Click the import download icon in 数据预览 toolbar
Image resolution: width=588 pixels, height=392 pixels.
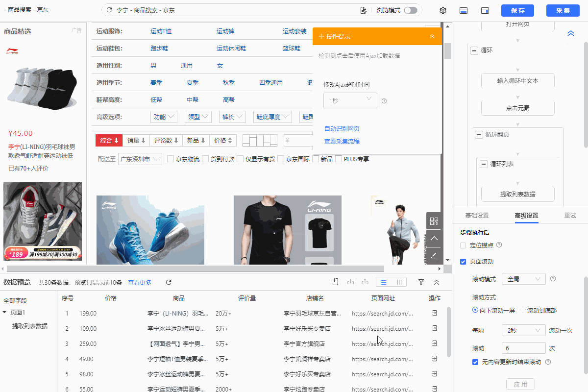click(x=350, y=282)
